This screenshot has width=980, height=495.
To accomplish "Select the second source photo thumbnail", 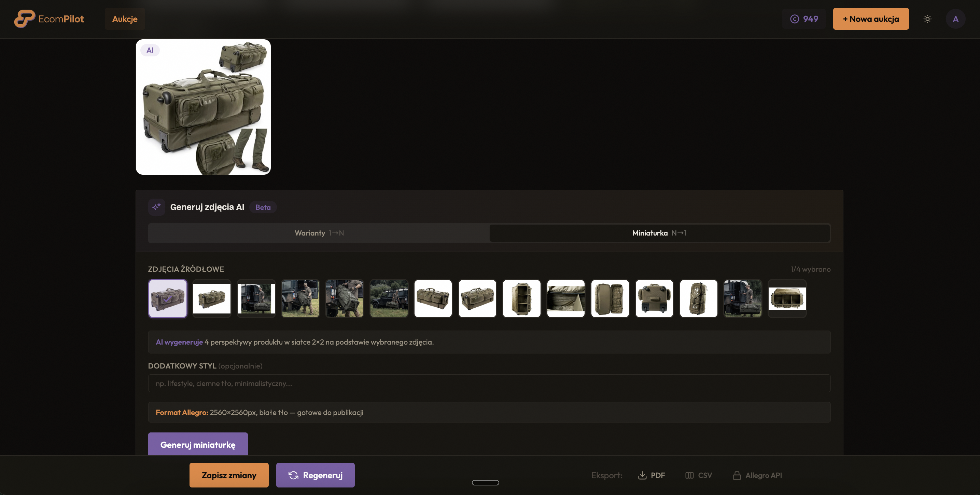I will tap(212, 298).
